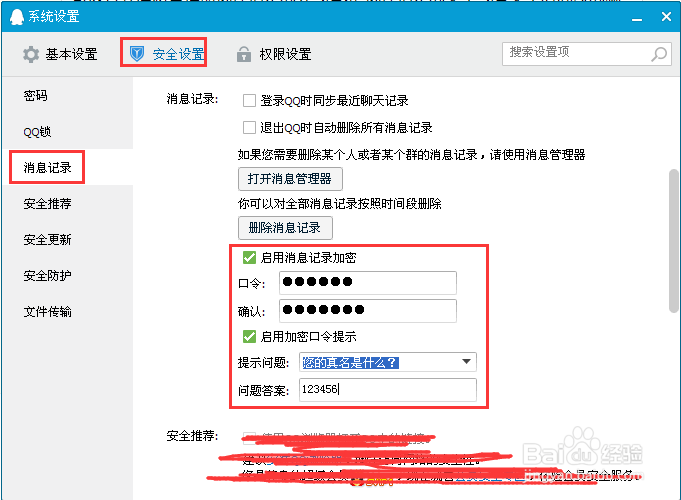Click the 打开消息管理器 button
This screenshot has width=681, height=500.
click(290, 179)
